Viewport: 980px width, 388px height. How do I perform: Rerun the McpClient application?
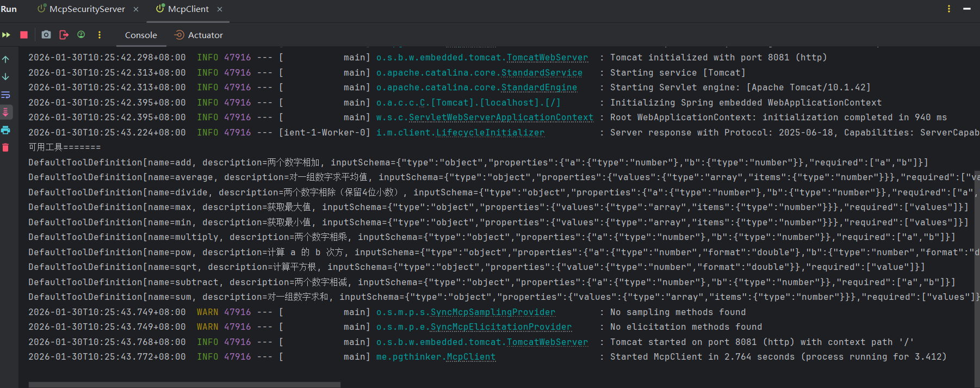click(x=7, y=35)
